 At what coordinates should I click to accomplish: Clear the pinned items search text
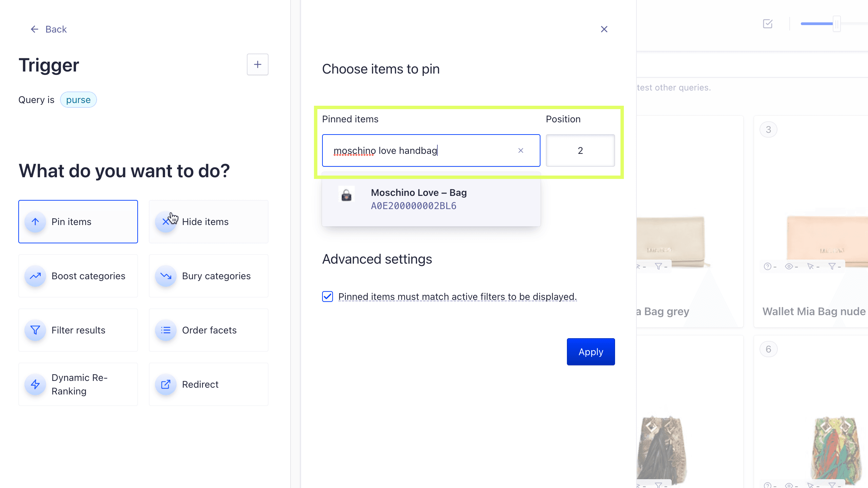(521, 150)
